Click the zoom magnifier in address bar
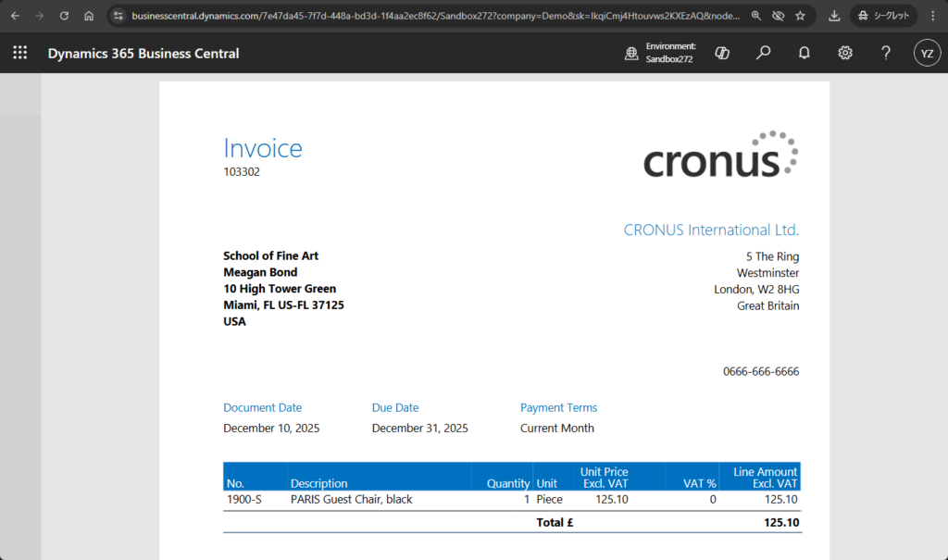 tap(756, 16)
